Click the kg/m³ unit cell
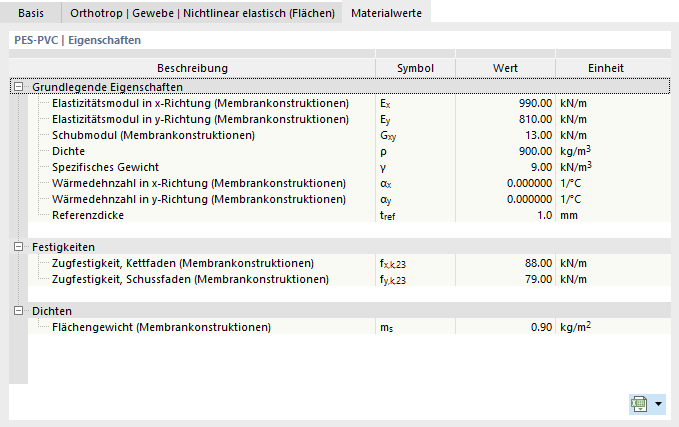The image size is (679, 427). click(x=613, y=152)
